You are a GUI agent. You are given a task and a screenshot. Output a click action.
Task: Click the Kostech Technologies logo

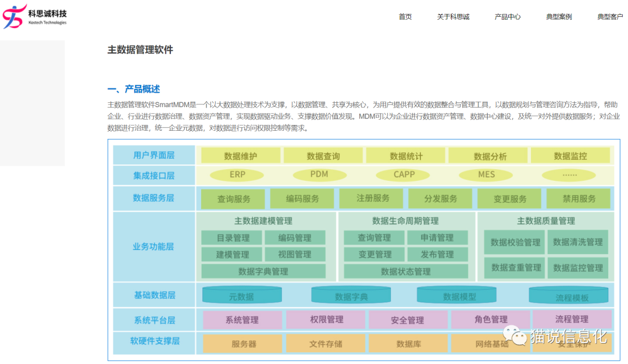pyautogui.click(x=35, y=16)
